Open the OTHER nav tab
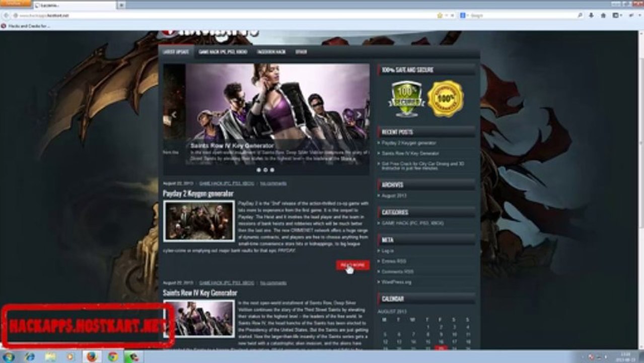The width and height of the screenshot is (644, 363). pyautogui.click(x=301, y=52)
